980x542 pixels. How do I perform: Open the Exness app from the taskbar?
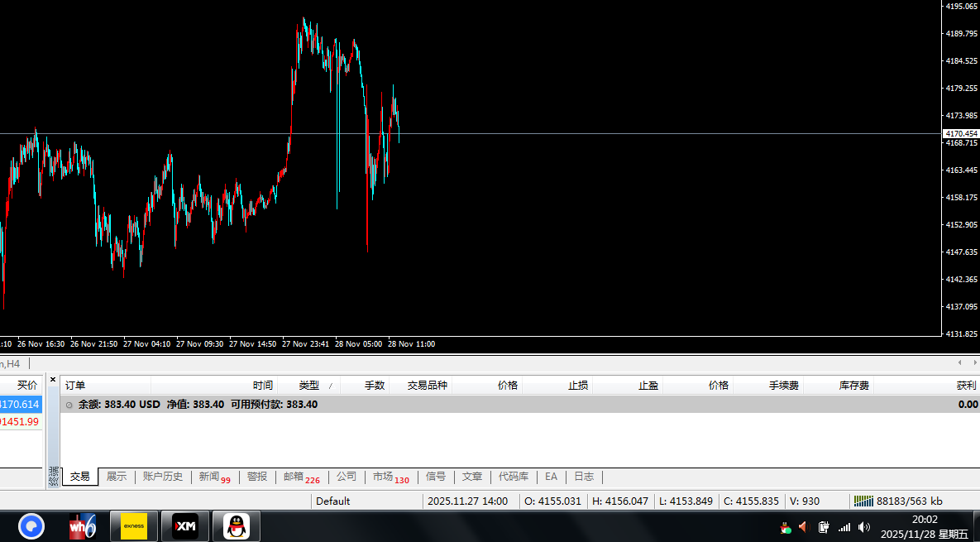[x=133, y=525]
